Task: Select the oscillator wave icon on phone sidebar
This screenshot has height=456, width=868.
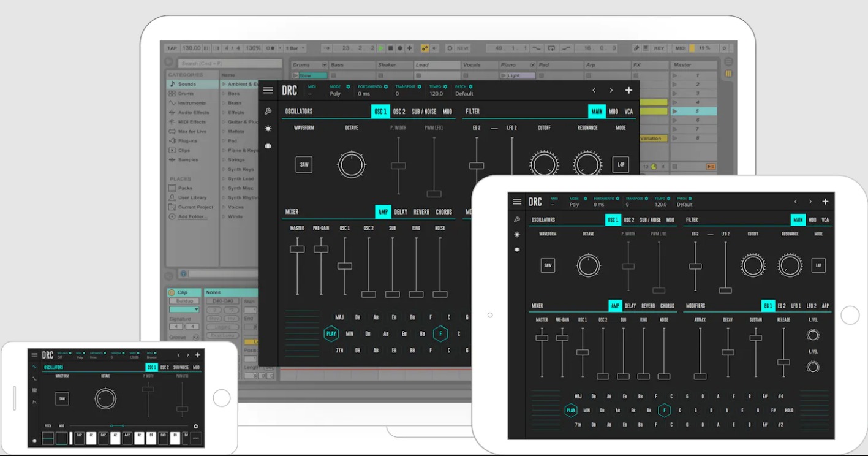Action: (x=34, y=367)
